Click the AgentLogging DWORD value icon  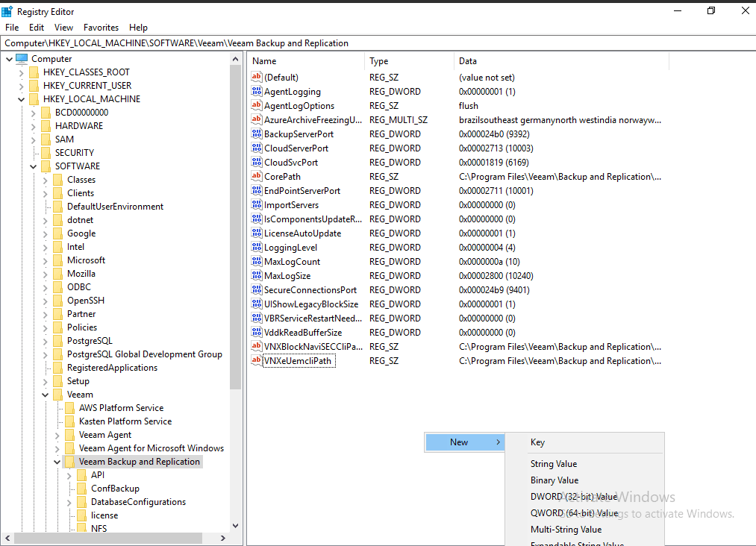point(257,92)
